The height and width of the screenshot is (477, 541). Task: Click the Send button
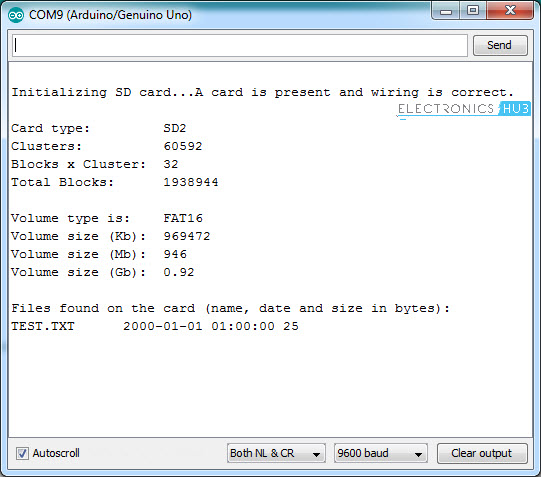(500, 45)
